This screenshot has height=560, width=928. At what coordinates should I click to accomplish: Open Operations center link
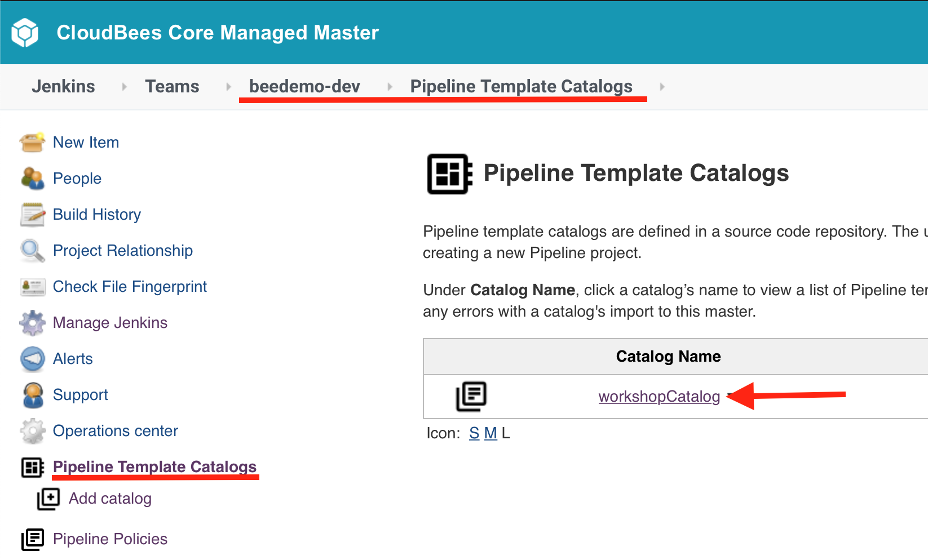click(x=116, y=431)
